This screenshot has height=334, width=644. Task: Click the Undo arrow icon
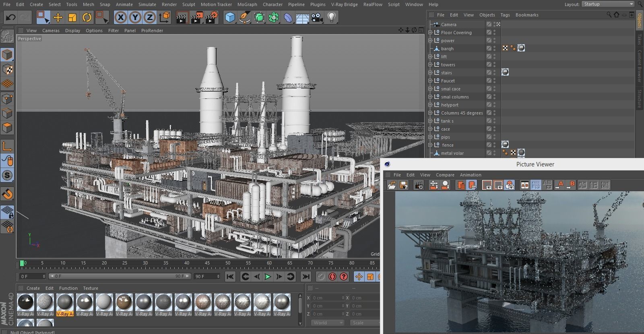coord(10,17)
